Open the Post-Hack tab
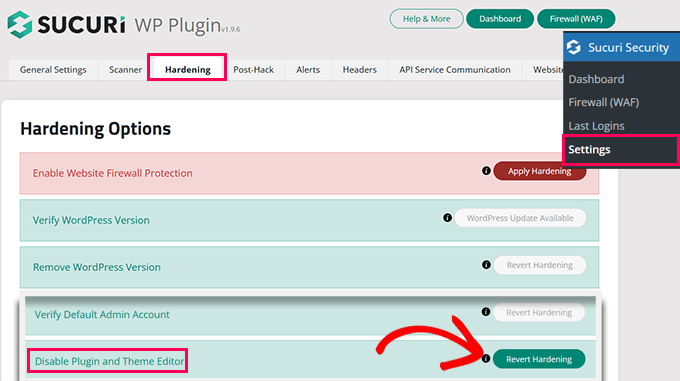 coord(253,69)
